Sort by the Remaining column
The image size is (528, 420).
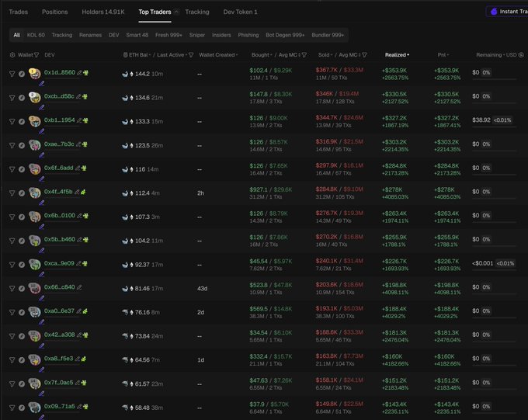point(490,55)
